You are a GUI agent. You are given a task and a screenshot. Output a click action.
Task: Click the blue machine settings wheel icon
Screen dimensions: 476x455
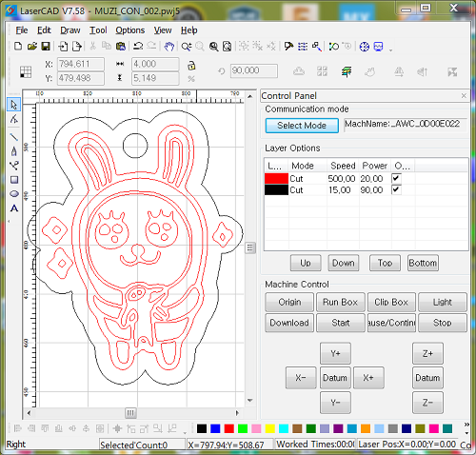click(x=365, y=47)
